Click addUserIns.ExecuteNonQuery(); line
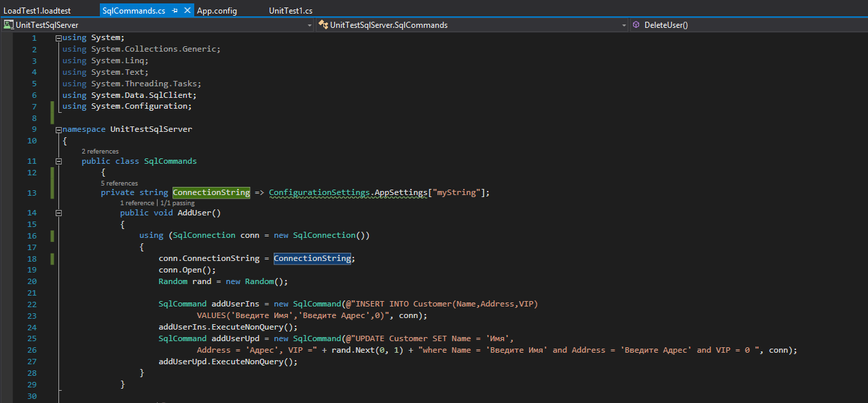 pos(228,327)
